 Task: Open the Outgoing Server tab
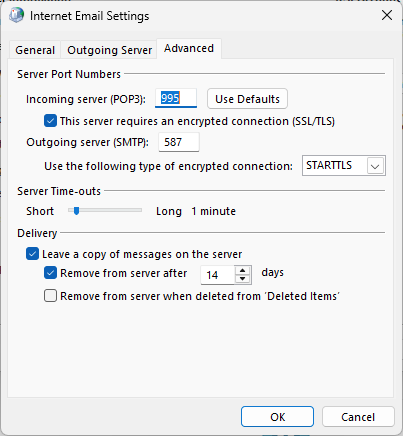(x=109, y=50)
